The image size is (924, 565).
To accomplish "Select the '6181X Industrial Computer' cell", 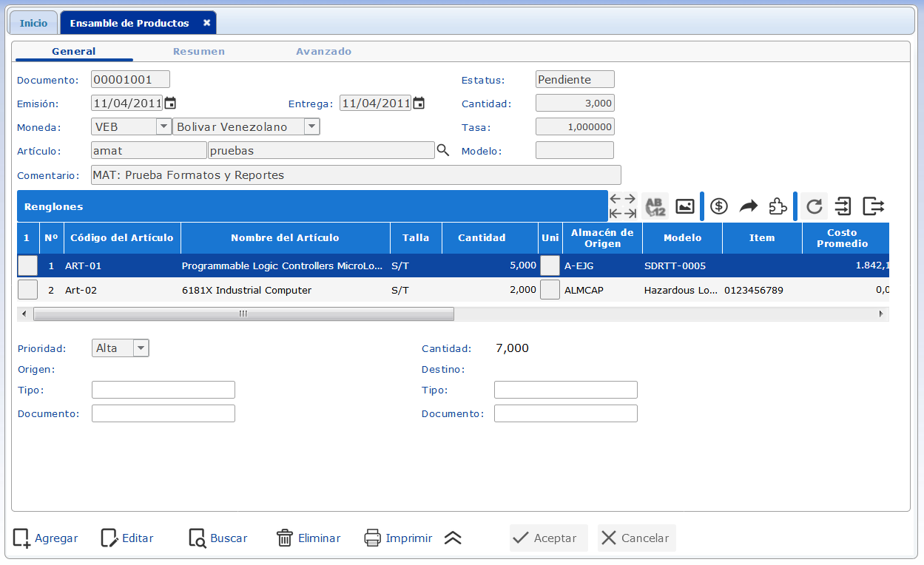I will [286, 290].
